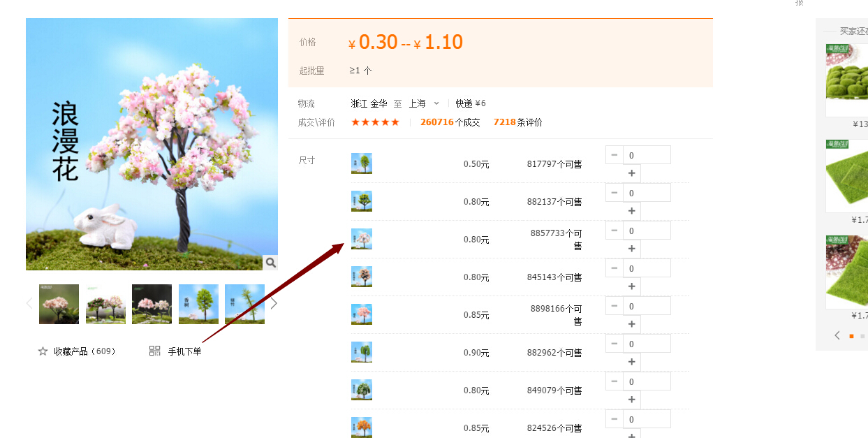Increase quantity for 8857733 stock item
The height and width of the screenshot is (438, 868).
(x=631, y=249)
